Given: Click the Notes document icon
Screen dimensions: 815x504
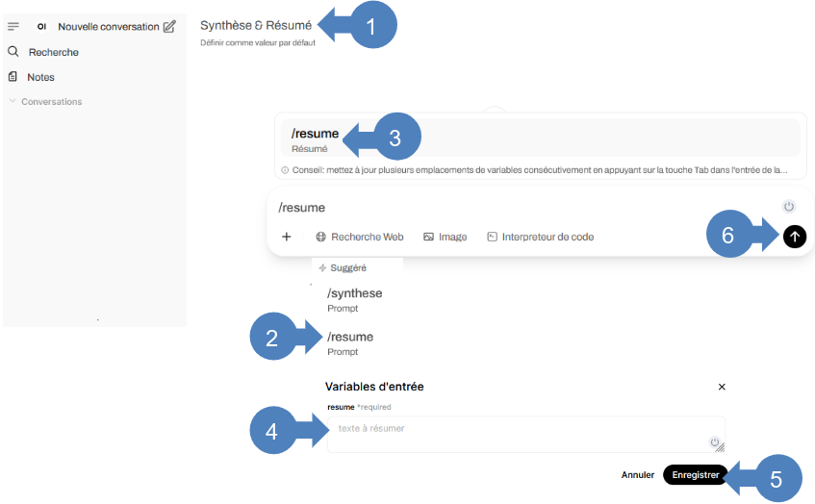Looking at the screenshot, I should click(13, 77).
